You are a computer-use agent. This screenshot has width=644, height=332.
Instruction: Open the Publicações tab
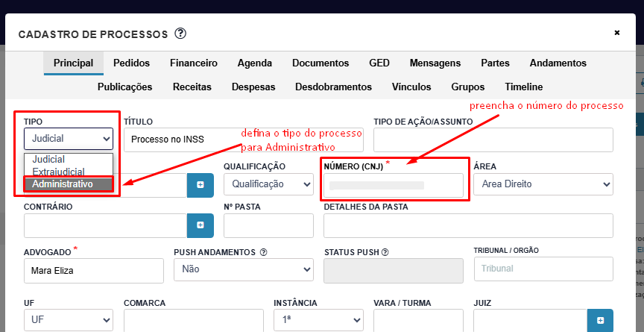pyautogui.click(x=125, y=87)
